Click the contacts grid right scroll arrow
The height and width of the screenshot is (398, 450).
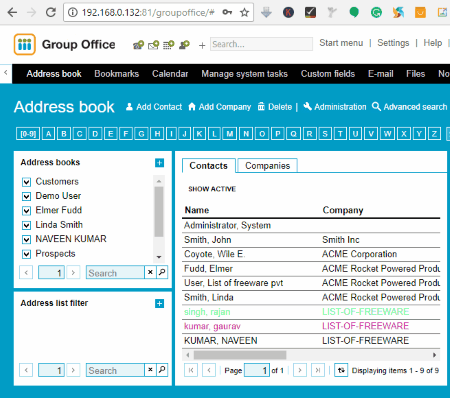pyautogui.click(x=434, y=355)
